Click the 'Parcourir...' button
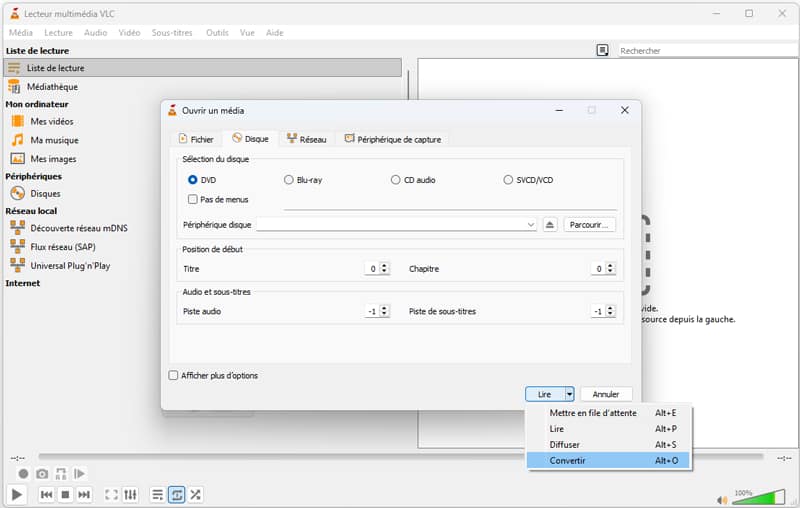The width and height of the screenshot is (800, 508). tap(589, 225)
